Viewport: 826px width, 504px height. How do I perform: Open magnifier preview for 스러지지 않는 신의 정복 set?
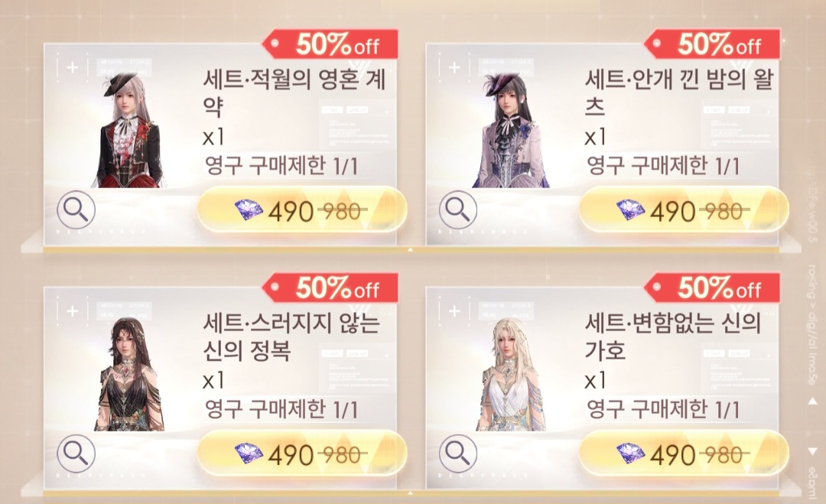[x=76, y=454]
